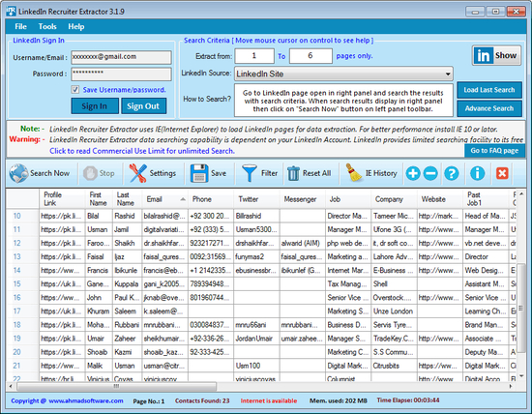Click table scroll right arrow
This screenshot has height=414, width=532.
pyautogui.click(x=511, y=386)
